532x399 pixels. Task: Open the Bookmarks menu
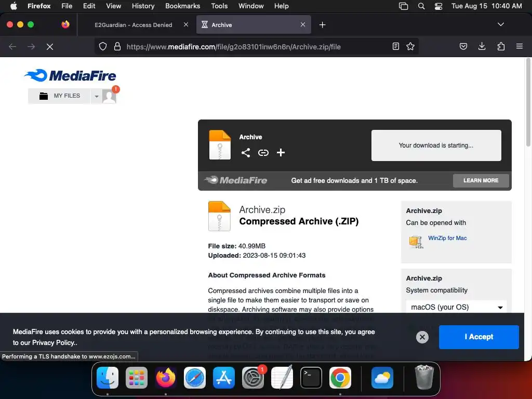click(x=182, y=6)
